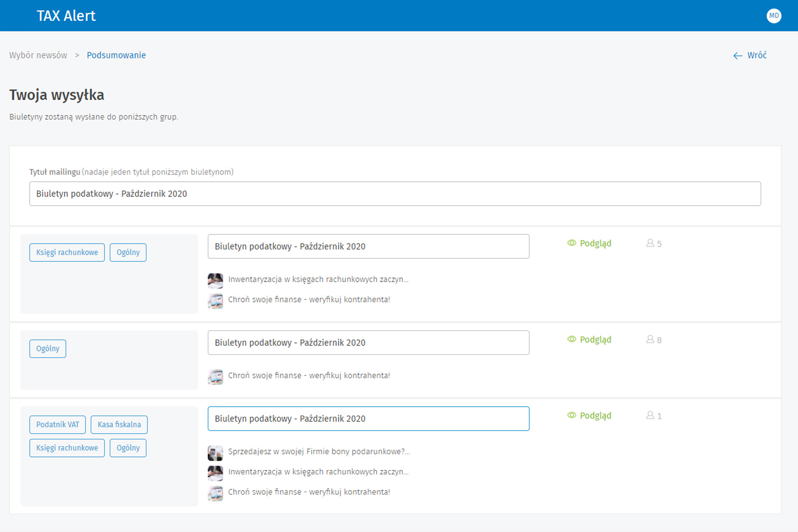Open the Wybór newsów breadcrumb
Viewport: 798px width, 532px height.
(38, 56)
